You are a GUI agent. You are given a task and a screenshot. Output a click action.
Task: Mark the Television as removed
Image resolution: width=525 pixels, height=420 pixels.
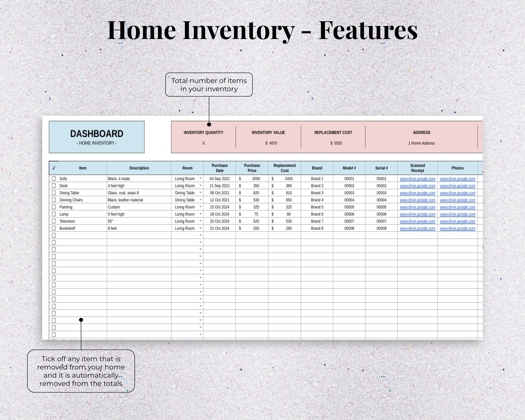[x=54, y=221]
